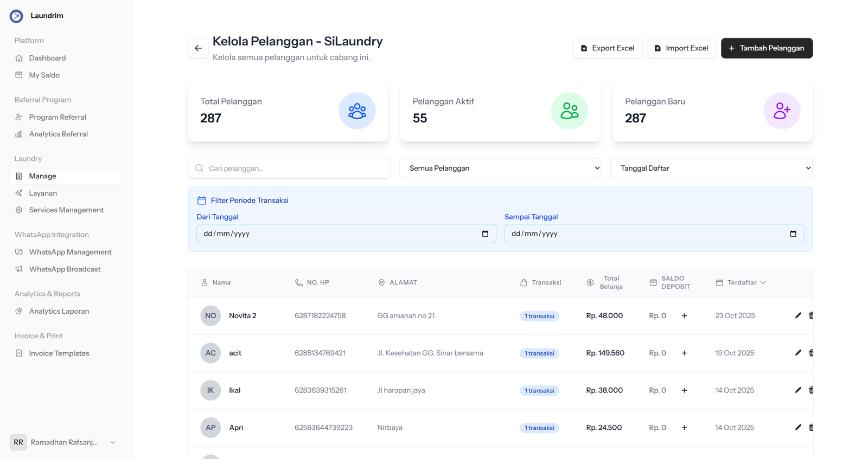This screenshot has width=868, height=459.
Task: Open the Semua Pelanggan filter dropdown
Action: 500,168
